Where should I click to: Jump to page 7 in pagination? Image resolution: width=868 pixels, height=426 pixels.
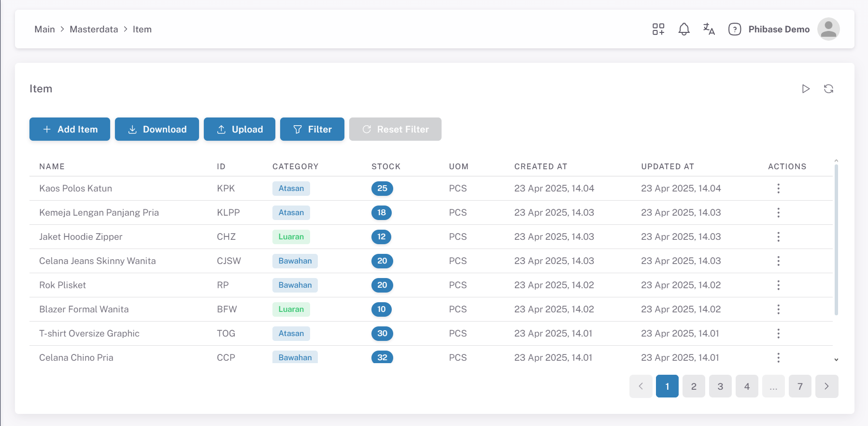coord(800,386)
